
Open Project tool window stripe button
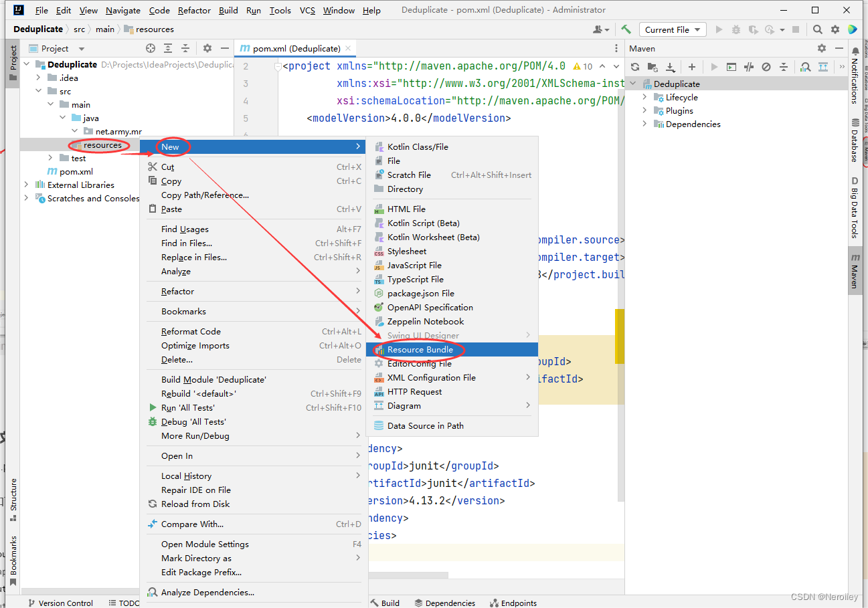click(x=13, y=63)
